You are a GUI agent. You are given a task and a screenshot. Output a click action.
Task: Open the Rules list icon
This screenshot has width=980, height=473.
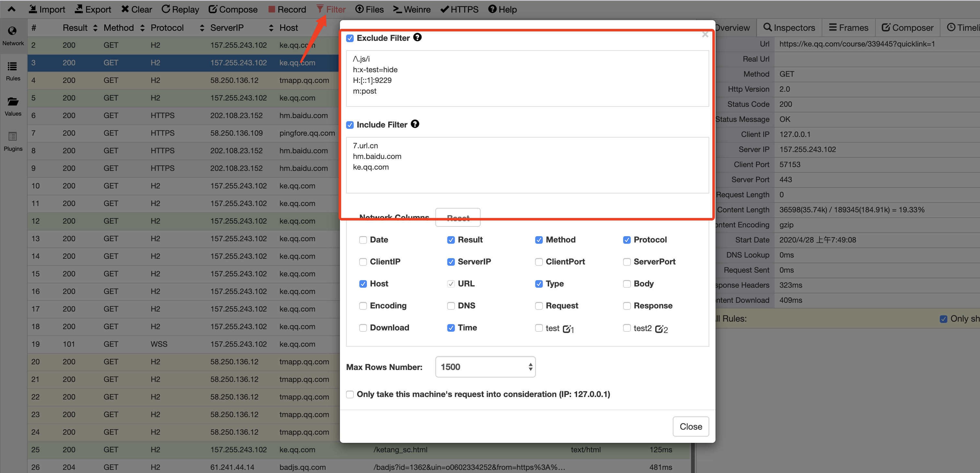13,66
